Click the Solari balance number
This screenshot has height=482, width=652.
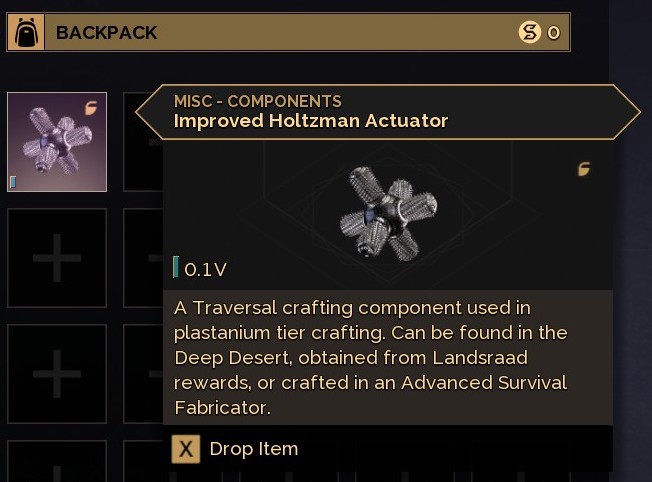[x=554, y=33]
